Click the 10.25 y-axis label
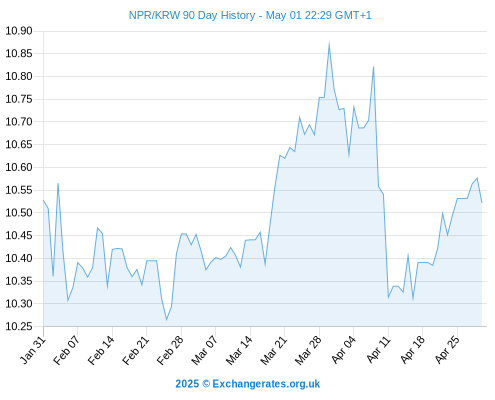The height and width of the screenshot is (400, 495). click(x=19, y=326)
